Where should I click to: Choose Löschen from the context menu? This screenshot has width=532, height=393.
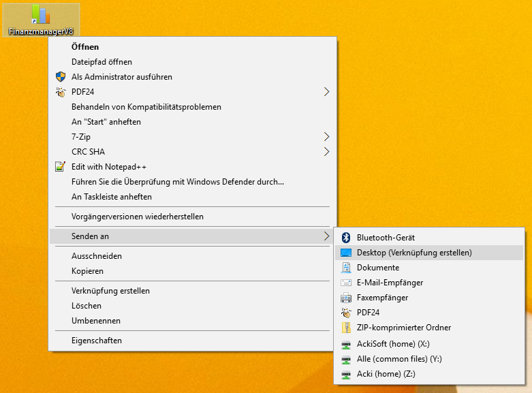coord(192,306)
